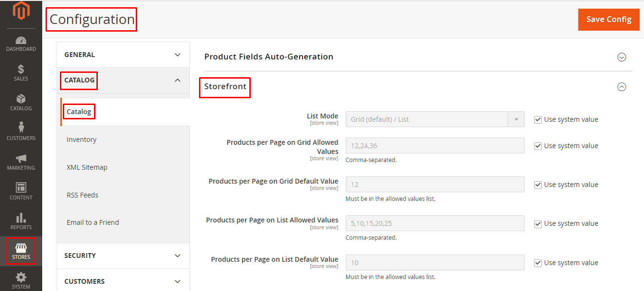This screenshot has width=644, height=291.
Task: Expand the Customers configuration section
Action: click(x=123, y=281)
